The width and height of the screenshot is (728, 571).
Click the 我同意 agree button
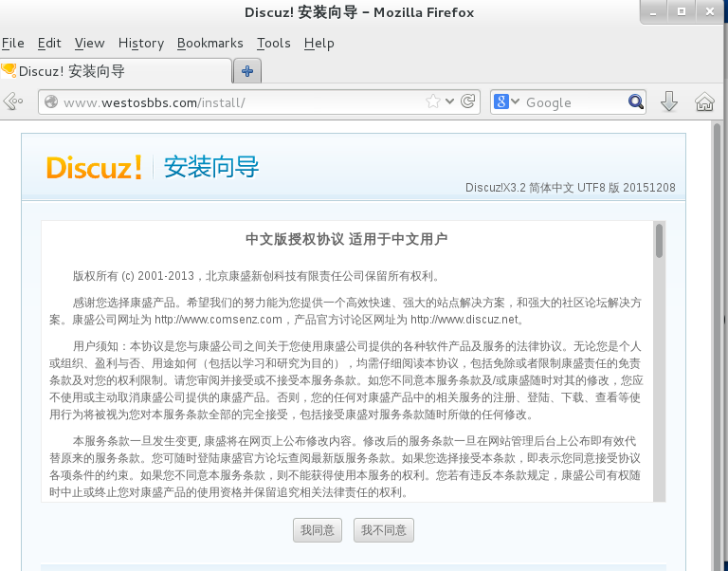(x=318, y=530)
